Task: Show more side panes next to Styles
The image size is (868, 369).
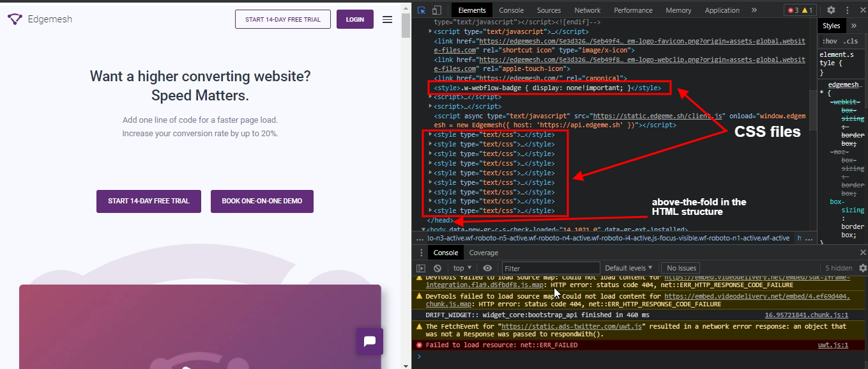Action: (x=853, y=26)
